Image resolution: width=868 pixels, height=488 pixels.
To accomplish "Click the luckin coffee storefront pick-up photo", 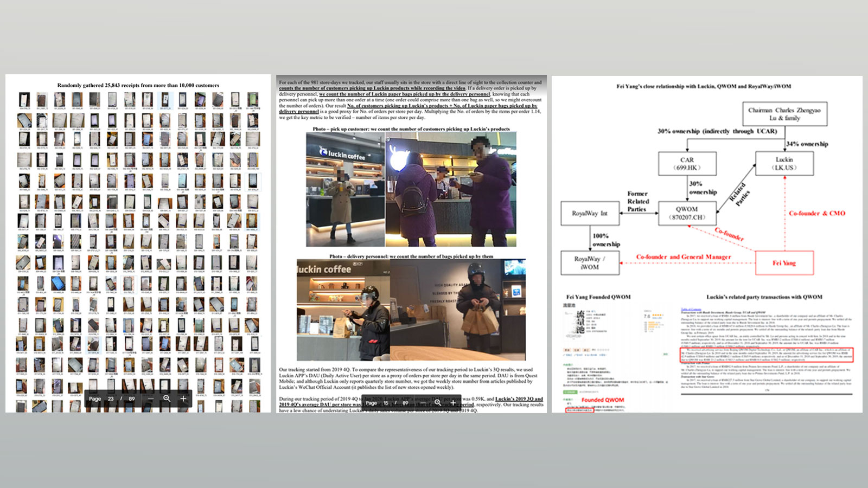I will pos(346,189).
